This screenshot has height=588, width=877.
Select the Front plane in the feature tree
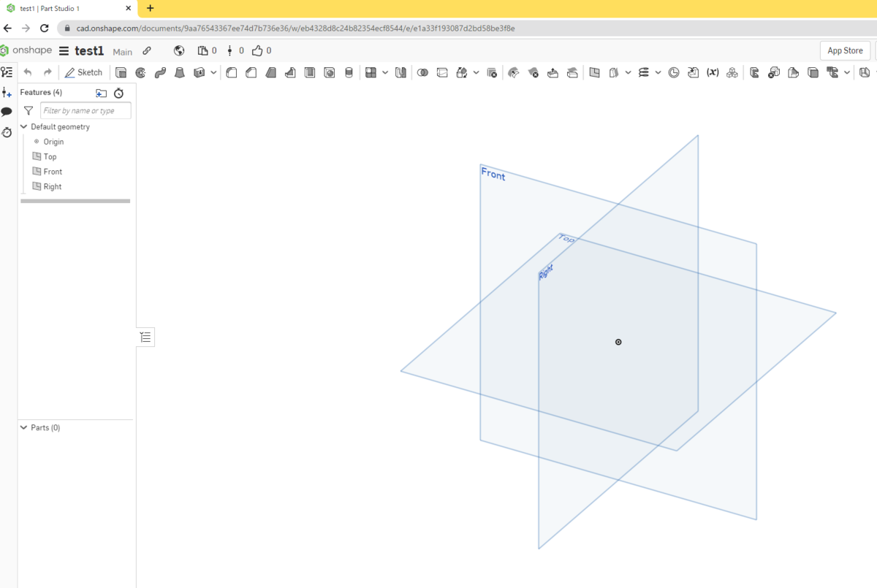click(51, 171)
